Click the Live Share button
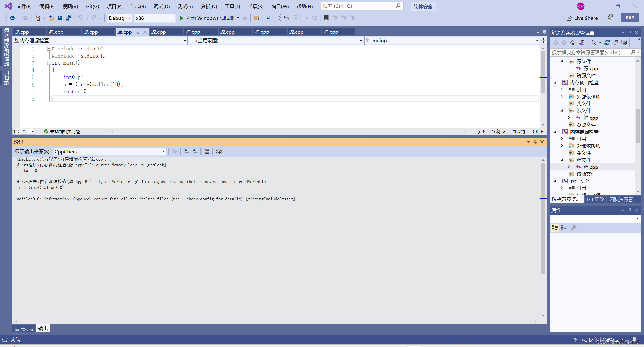 point(582,18)
